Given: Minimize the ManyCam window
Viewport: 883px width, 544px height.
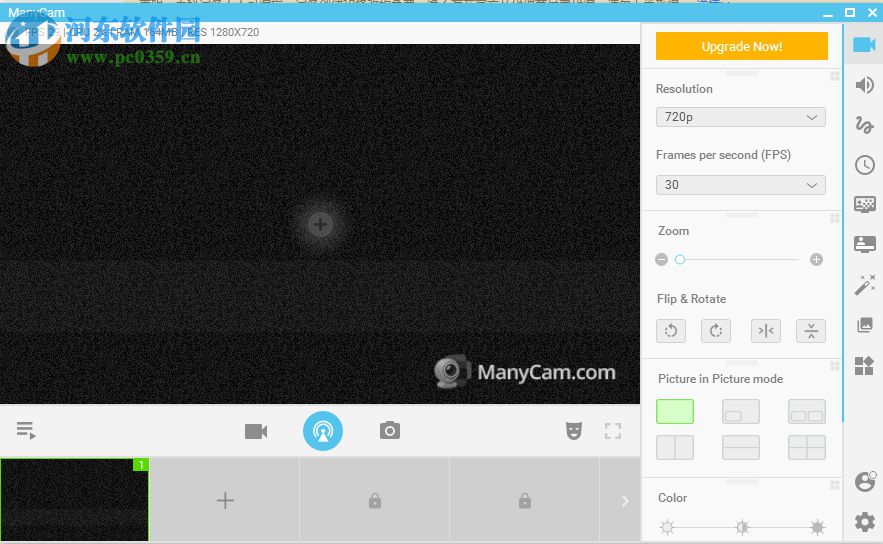Looking at the screenshot, I should [827, 13].
